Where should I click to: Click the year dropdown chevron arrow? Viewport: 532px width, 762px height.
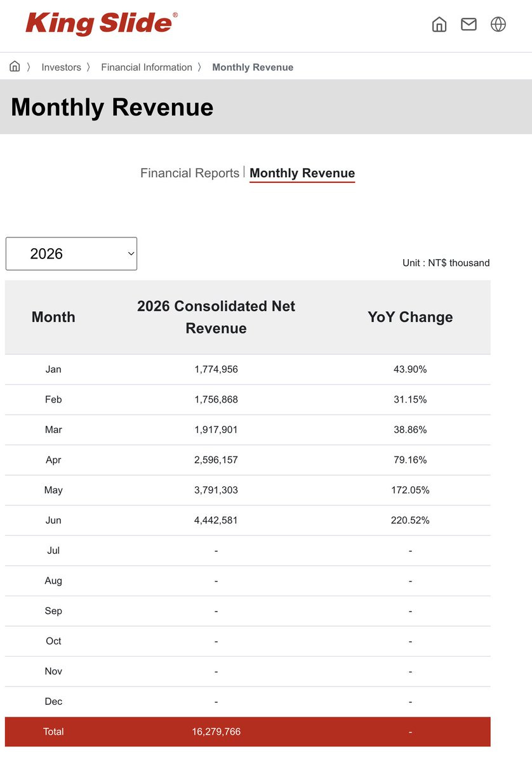pyautogui.click(x=131, y=254)
